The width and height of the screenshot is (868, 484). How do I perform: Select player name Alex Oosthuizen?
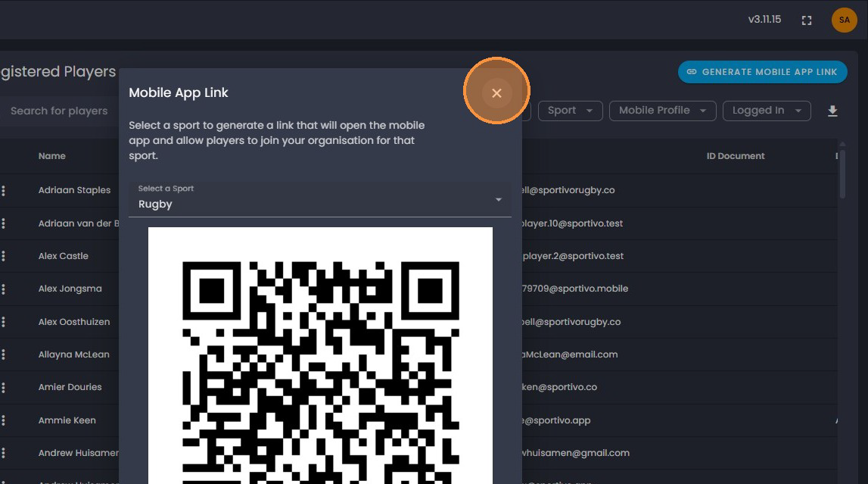coord(73,322)
